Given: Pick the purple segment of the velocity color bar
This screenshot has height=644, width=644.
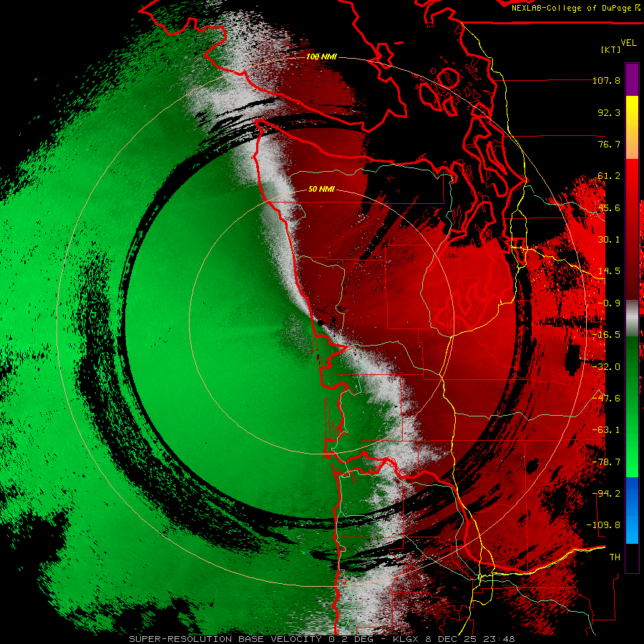Looking at the screenshot, I should 632,79.
